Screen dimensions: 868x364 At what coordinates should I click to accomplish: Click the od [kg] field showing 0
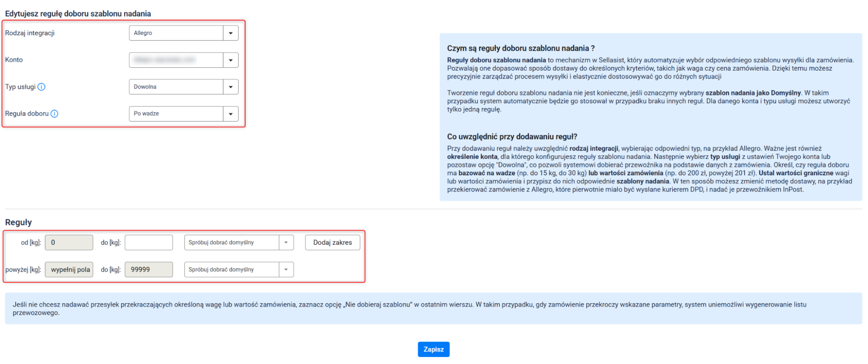tap(69, 243)
